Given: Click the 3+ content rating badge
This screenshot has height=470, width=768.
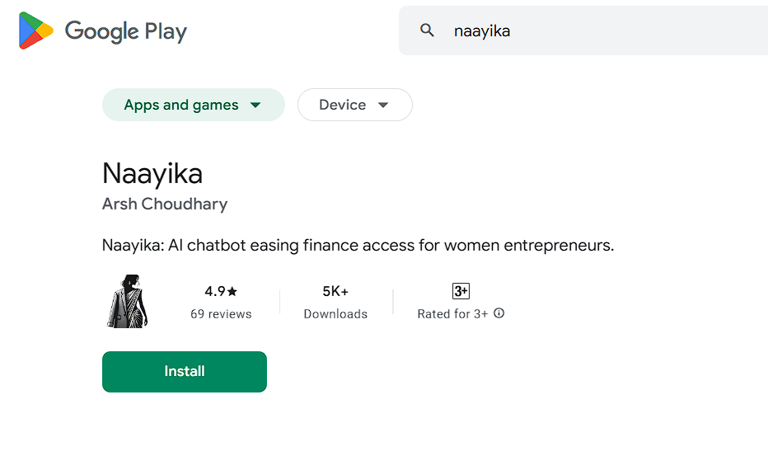Looking at the screenshot, I should 461,291.
